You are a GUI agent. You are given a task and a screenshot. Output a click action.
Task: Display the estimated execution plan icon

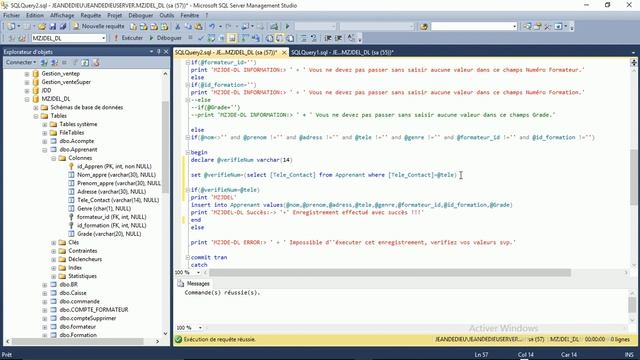click(x=211, y=38)
